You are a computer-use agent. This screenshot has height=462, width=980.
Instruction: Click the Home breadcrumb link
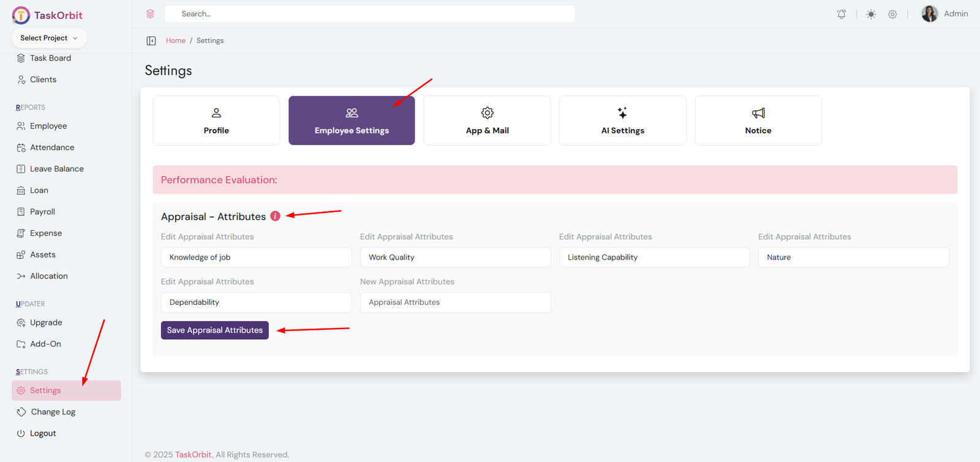[x=175, y=40]
